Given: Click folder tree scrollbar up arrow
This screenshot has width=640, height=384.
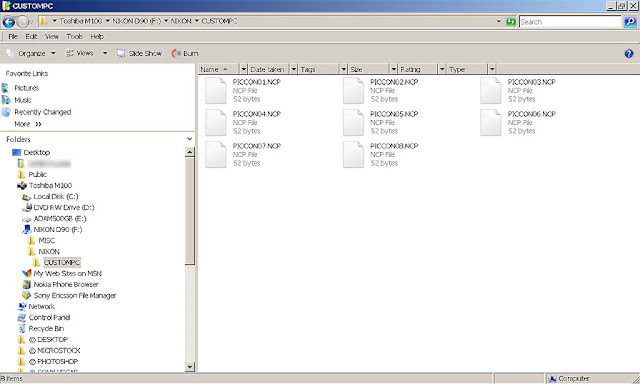Looking at the screenshot, I should [x=189, y=152].
